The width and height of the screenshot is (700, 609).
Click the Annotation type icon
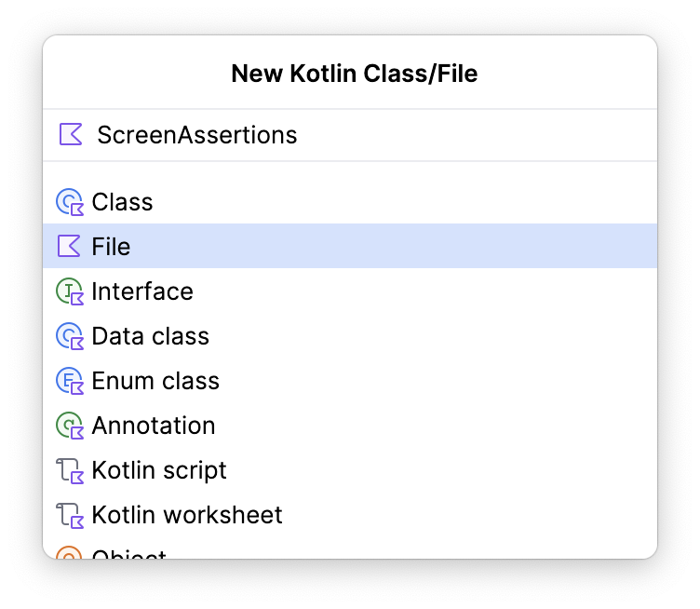[x=70, y=426]
